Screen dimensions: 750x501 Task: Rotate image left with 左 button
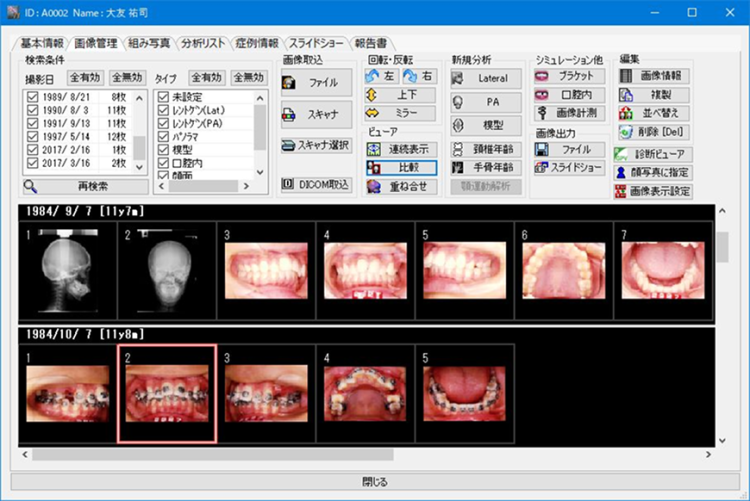380,77
